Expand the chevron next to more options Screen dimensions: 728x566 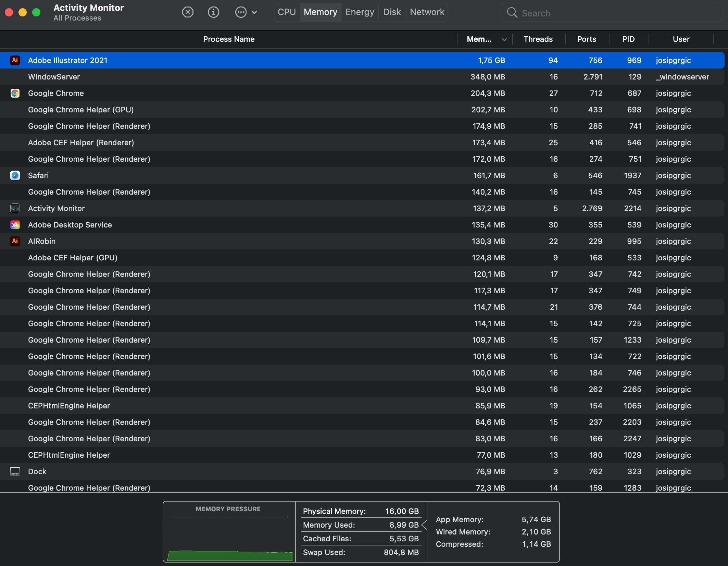254,12
